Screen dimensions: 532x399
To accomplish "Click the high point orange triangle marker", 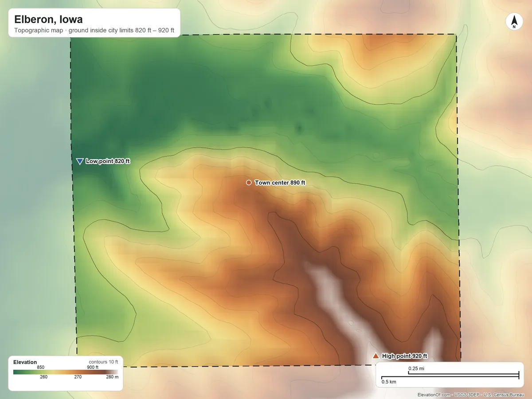I will [x=376, y=356].
